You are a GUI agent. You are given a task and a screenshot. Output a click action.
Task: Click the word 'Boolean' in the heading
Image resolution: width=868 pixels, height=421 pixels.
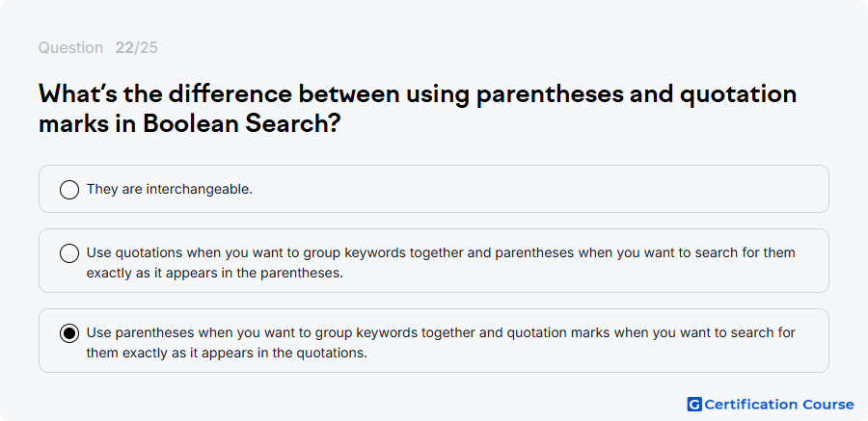pos(190,124)
